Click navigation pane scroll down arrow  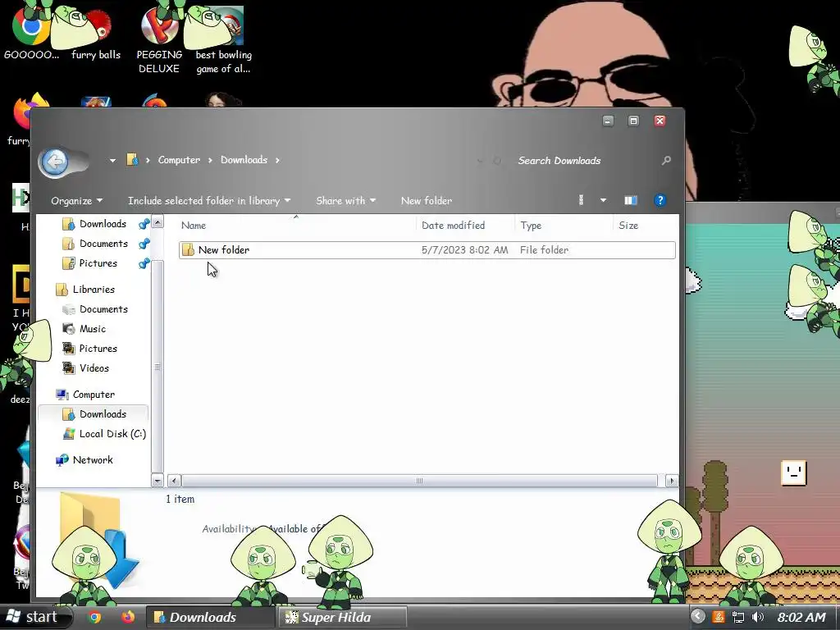click(157, 480)
